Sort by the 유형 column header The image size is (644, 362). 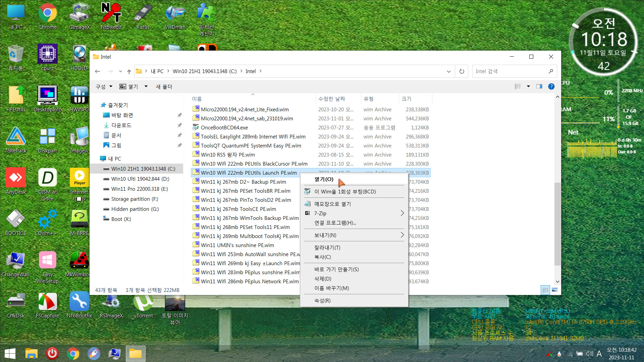pyautogui.click(x=380, y=99)
